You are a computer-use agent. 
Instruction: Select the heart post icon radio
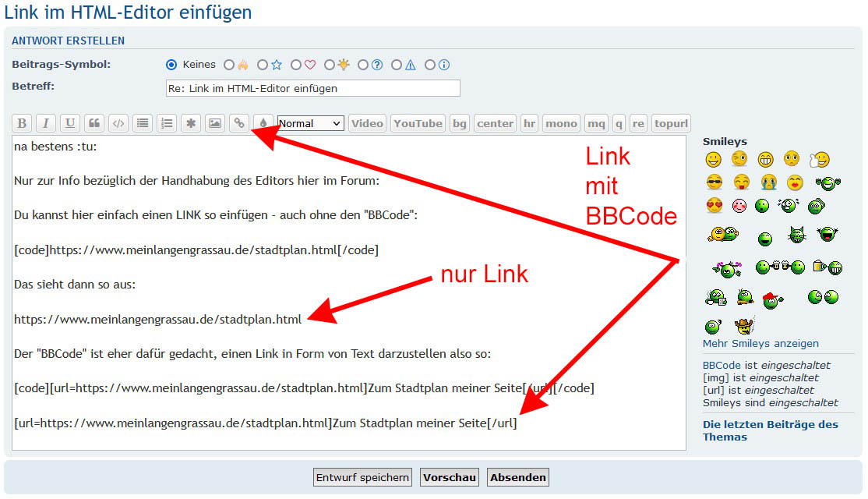click(296, 65)
